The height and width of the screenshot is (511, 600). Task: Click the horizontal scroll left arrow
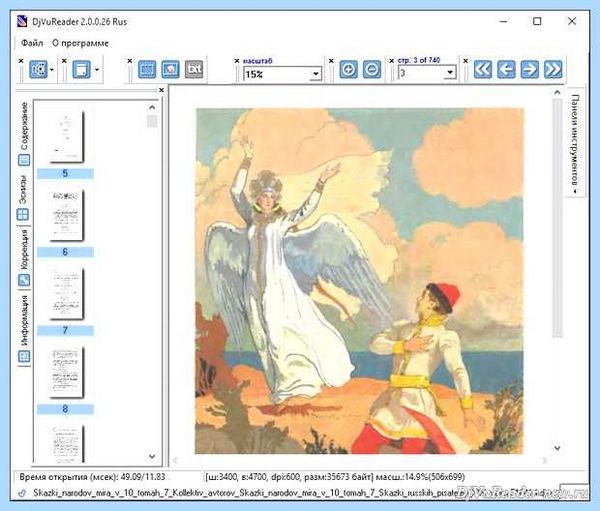(175, 460)
